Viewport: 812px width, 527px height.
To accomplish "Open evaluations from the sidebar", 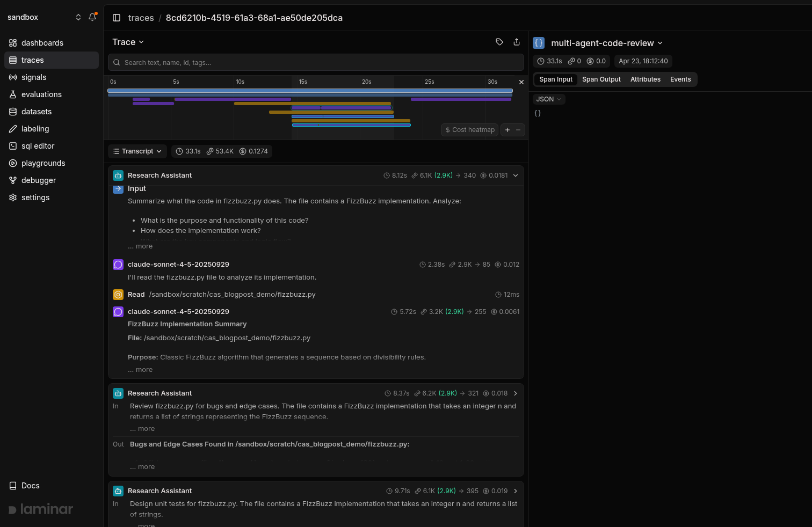I will (52, 94).
